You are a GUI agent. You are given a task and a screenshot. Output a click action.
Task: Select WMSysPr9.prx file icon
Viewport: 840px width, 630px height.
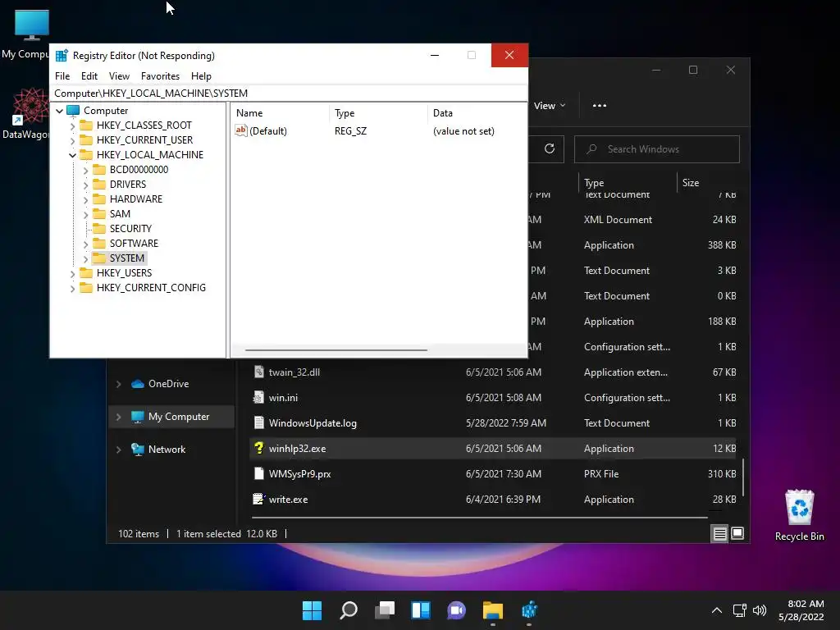click(258, 473)
